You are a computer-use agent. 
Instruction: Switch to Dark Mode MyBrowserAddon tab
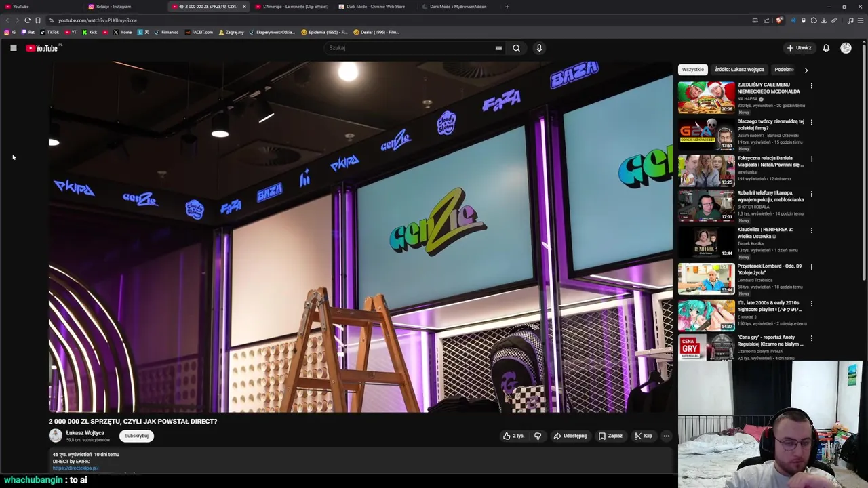tap(458, 7)
